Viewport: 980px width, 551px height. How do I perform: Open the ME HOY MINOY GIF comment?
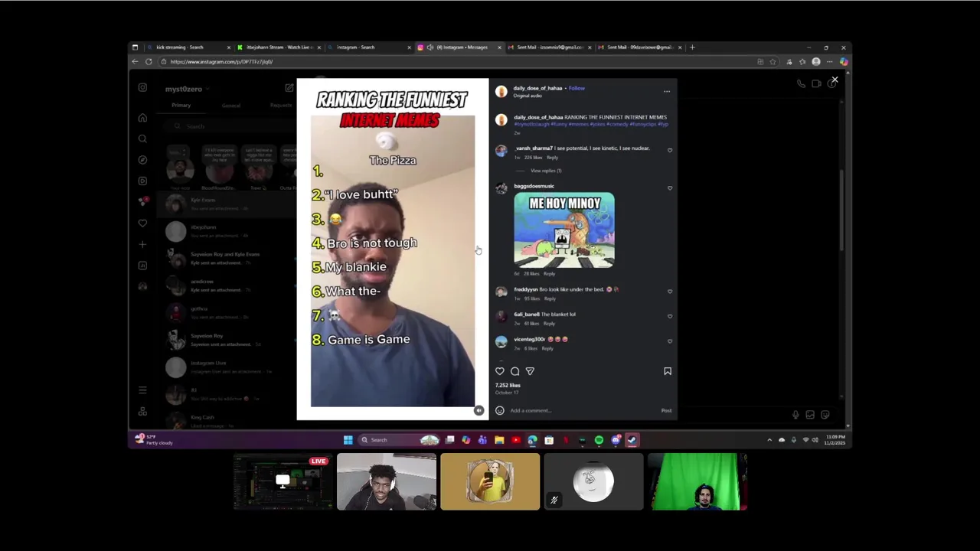pyautogui.click(x=564, y=230)
